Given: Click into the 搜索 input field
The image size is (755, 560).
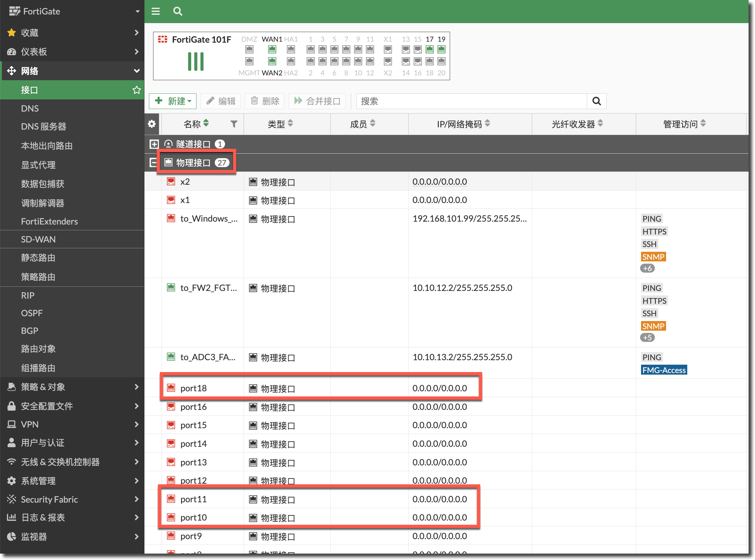Looking at the screenshot, I should (472, 101).
